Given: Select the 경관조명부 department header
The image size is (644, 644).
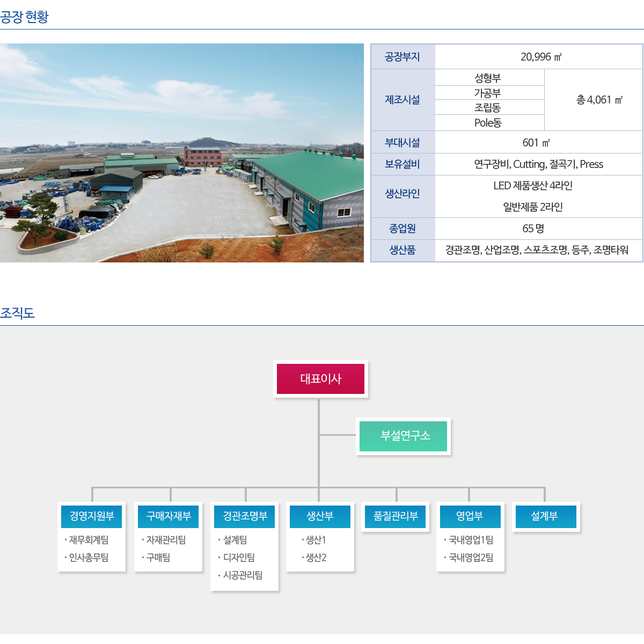Looking at the screenshot, I should 245,516.
